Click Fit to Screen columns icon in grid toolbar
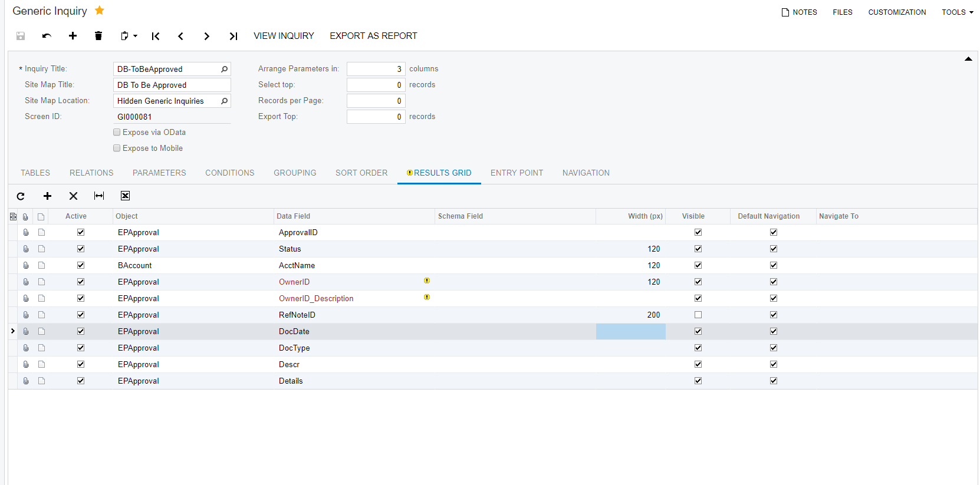The image size is (980, 485). pyautogui.click(x=99, y=196)
